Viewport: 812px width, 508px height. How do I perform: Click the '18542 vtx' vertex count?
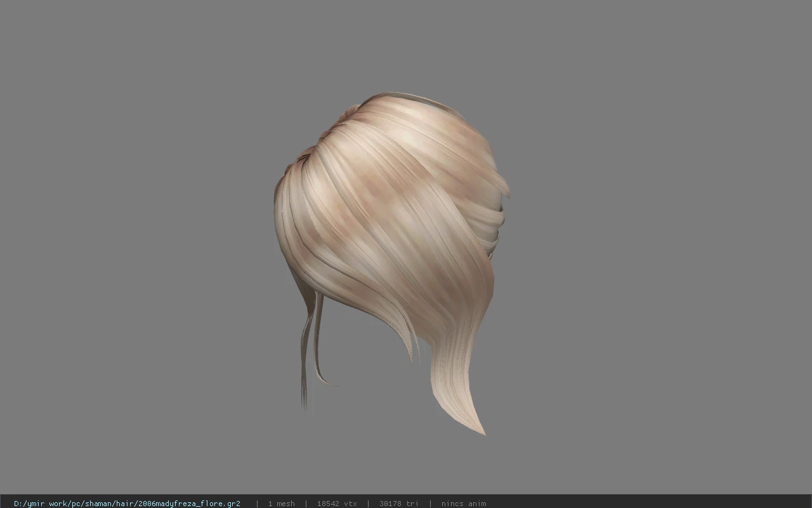click(337, 504)
